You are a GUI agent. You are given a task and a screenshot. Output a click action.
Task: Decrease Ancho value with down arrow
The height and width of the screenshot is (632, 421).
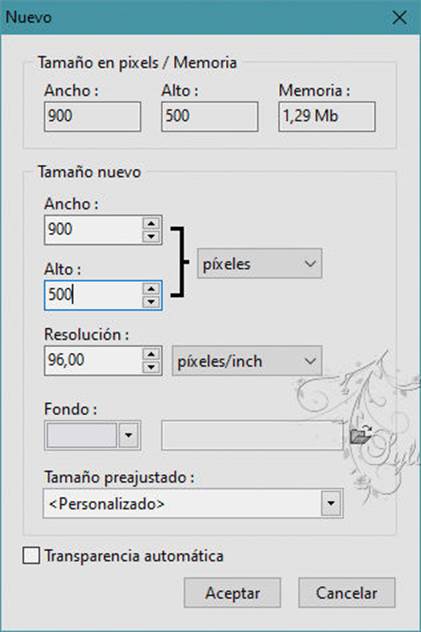click(151, 236)
